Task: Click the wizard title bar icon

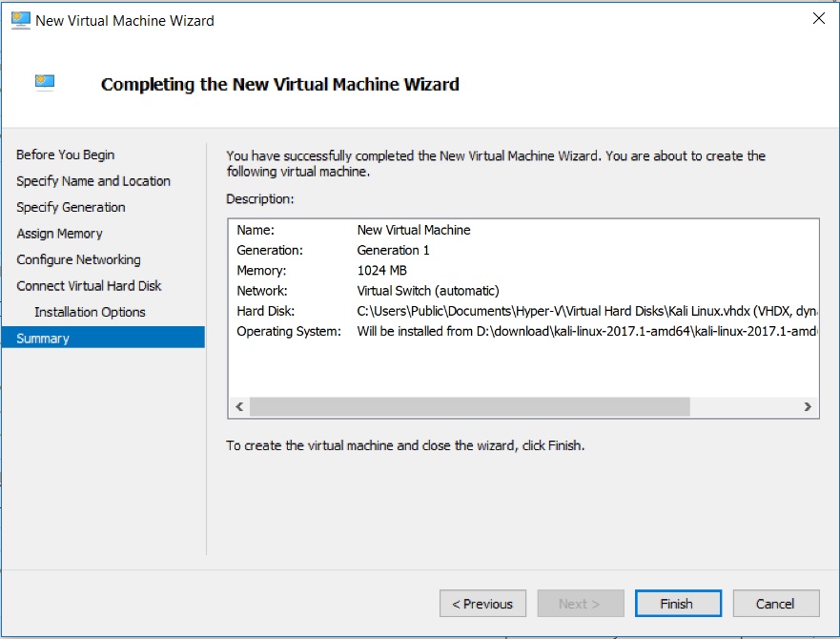Action: click(20, 20)
